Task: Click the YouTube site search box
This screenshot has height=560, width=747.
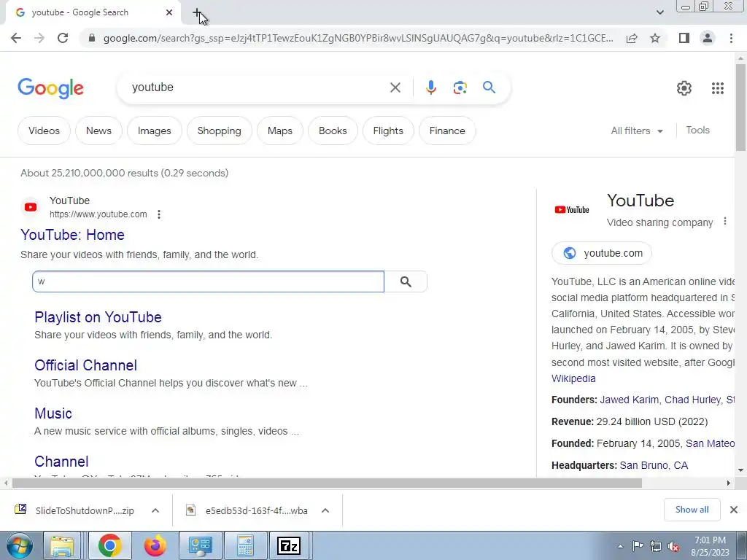Action: coord(208,281)
